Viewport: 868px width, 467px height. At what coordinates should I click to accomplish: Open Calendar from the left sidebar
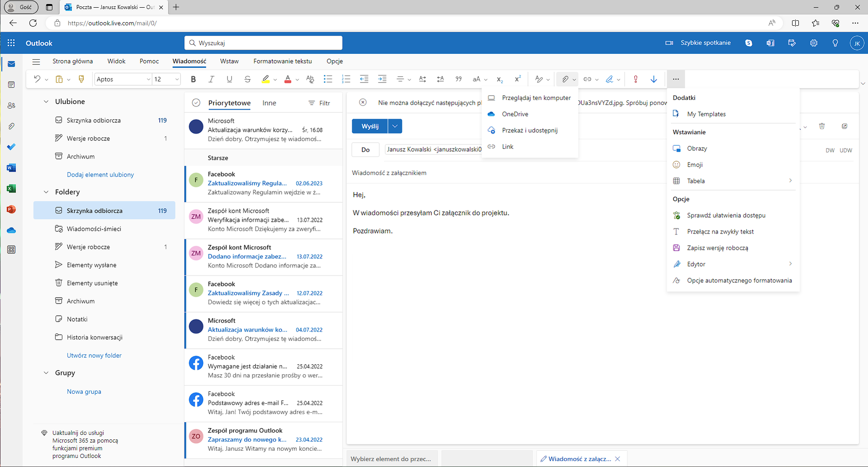[x=11, y=85]
